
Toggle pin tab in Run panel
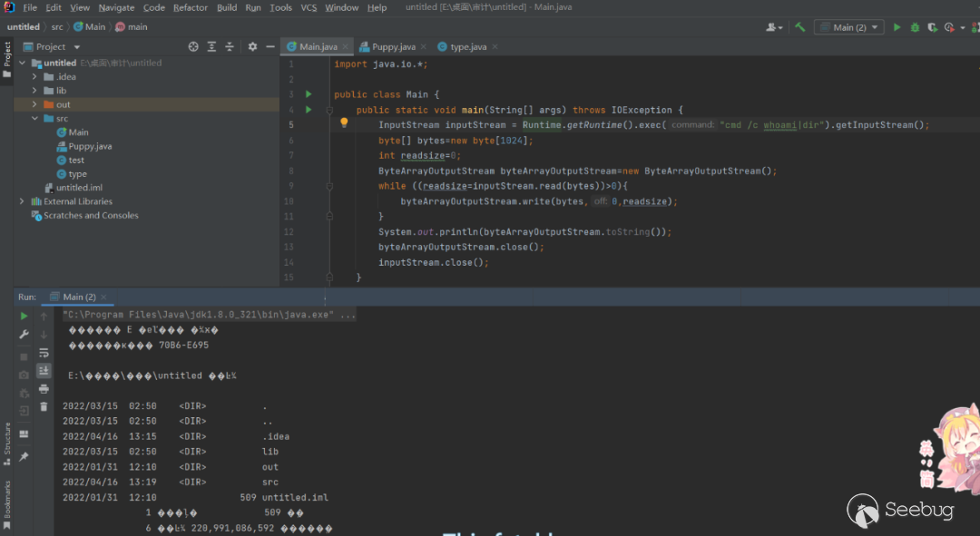tap(24, 456)
